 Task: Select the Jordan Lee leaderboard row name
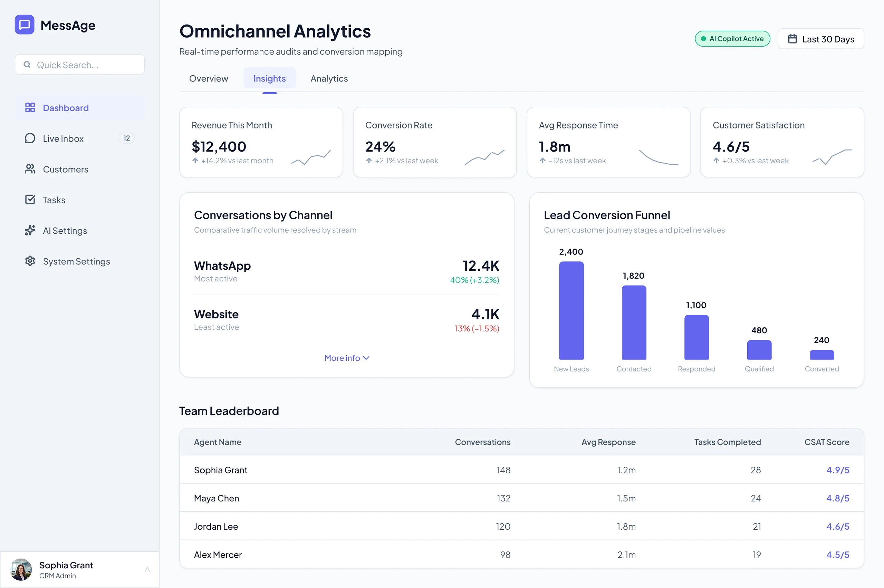[216, 526]
